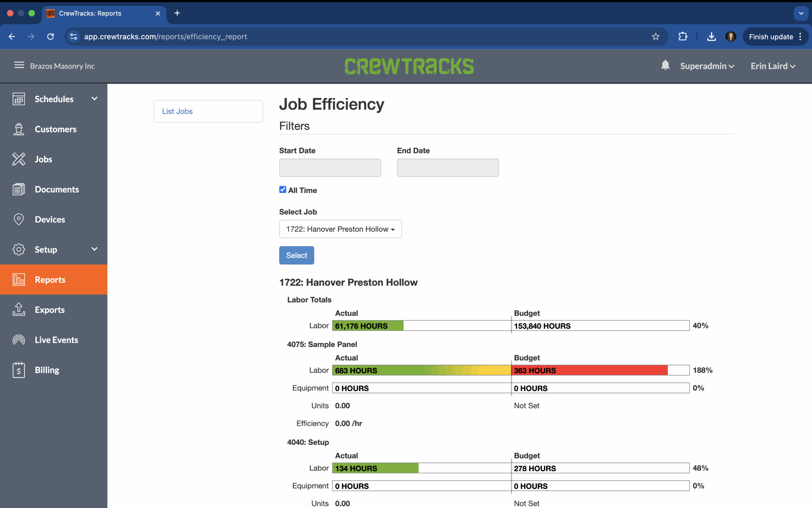The image size is (812, 508).
Task: Open Billing in the sidebar
Action: (54, 370)
